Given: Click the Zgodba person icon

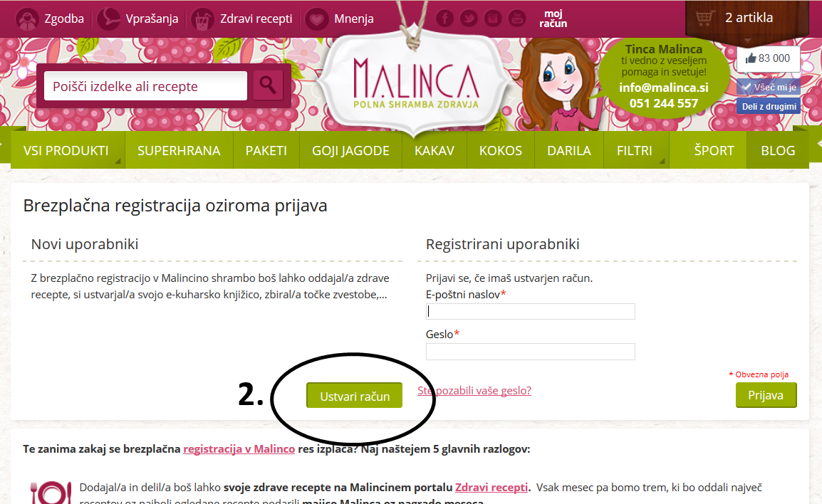Looking at the screenshot, I should (26, 19).
